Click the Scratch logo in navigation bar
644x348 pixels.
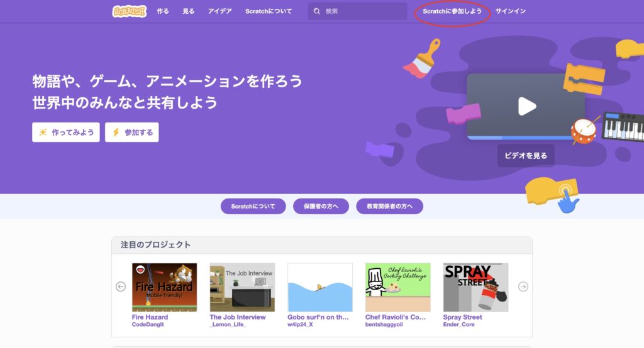coord(130,11)
